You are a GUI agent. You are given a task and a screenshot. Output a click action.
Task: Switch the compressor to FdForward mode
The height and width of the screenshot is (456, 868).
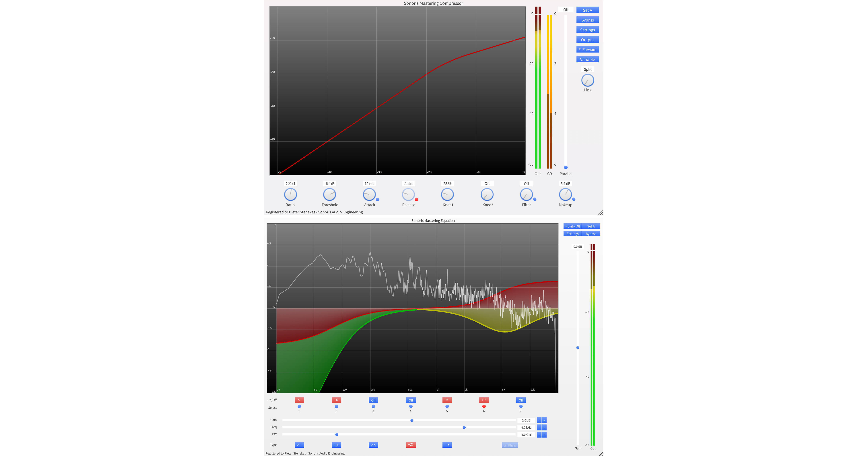[587, 49]
